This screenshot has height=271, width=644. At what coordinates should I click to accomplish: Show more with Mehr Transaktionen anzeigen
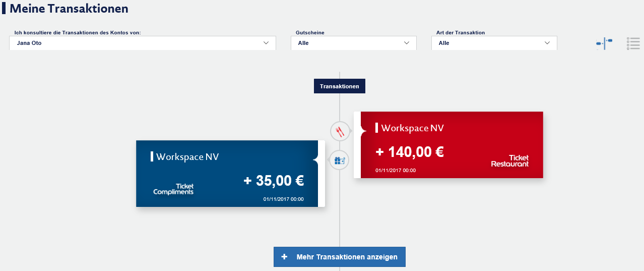[340, 257]
